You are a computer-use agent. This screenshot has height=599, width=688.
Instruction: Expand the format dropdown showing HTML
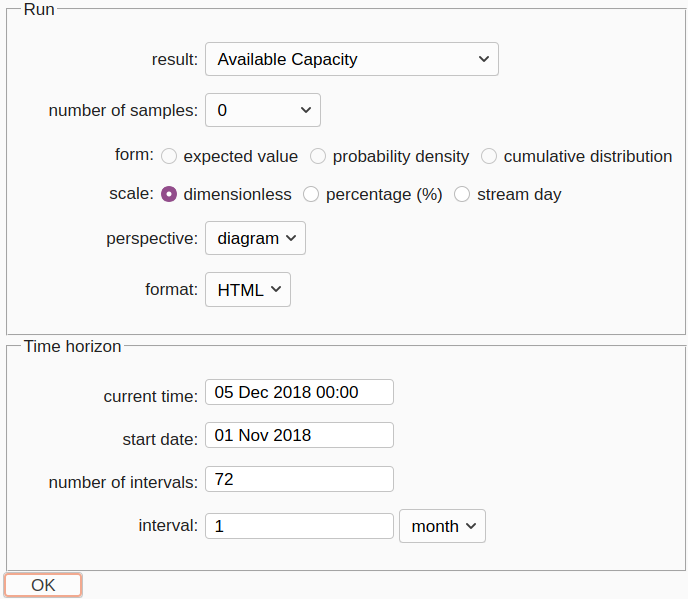click(248, 290)
